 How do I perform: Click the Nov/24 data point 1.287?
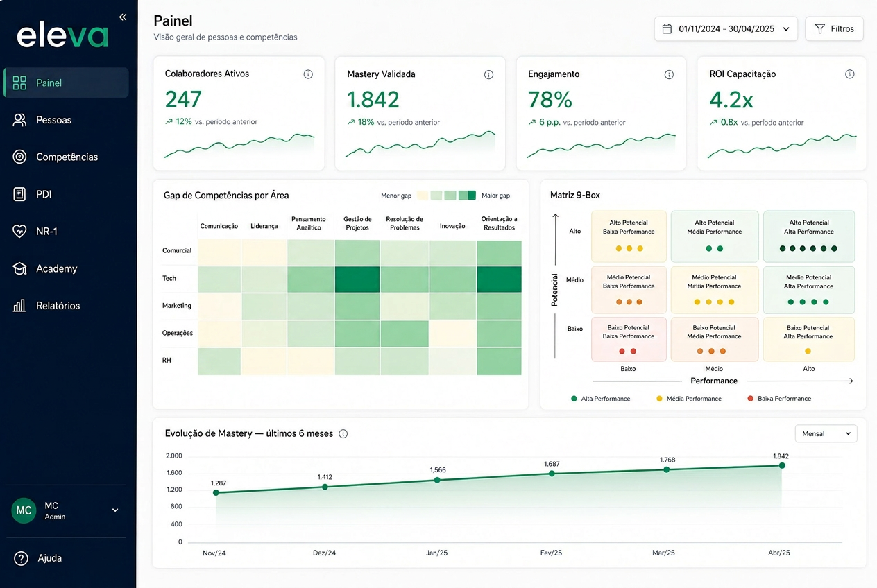(216, 492)
